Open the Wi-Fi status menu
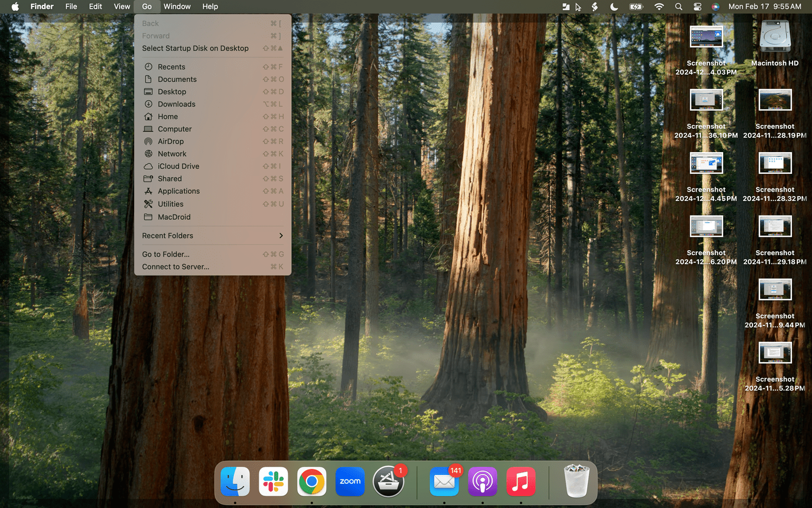812x508 pixels. click(x=659, y=6)
